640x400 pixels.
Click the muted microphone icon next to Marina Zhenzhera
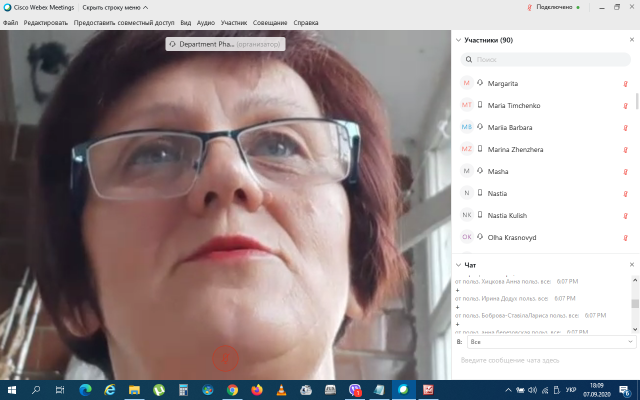(x=625, y=150)
